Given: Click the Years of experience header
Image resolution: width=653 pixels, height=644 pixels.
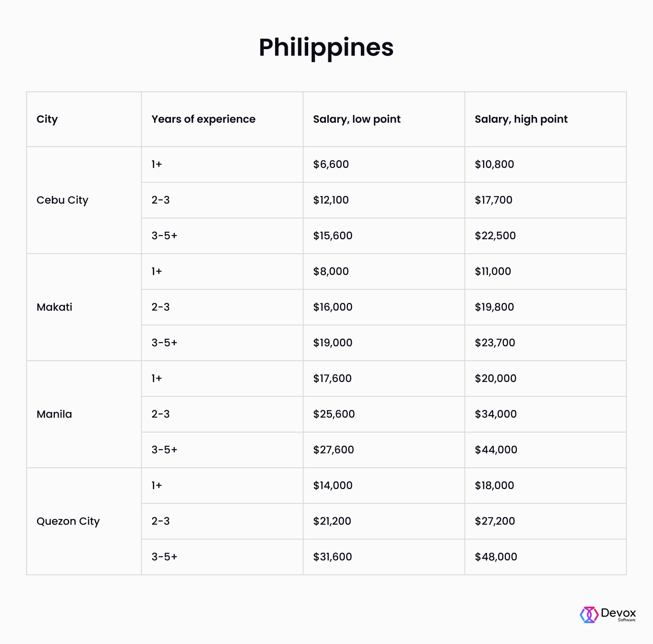Looking at the screenshot, I should 203,119.
